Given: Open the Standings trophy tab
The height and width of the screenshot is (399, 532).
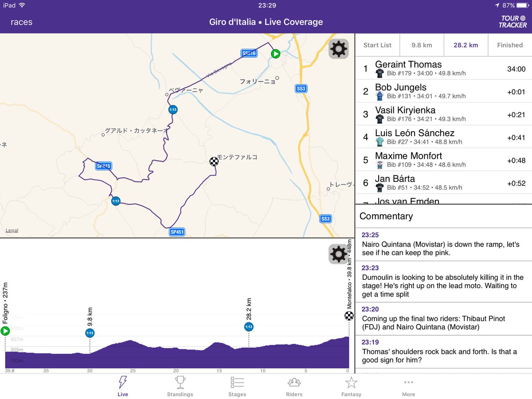Looking at the screenshot, I should pos(180,386).
